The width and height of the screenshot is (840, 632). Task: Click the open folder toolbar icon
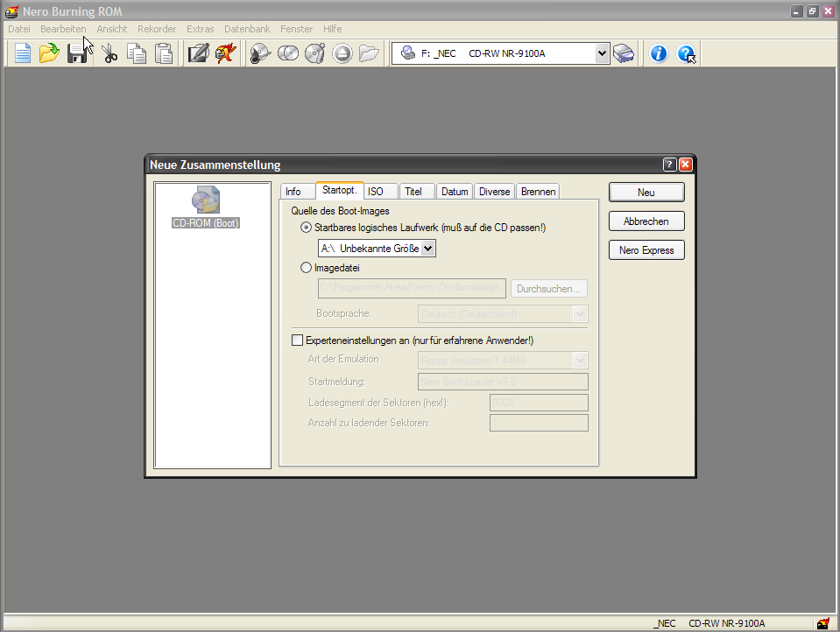pyautogui.click(x=49, y=53)
